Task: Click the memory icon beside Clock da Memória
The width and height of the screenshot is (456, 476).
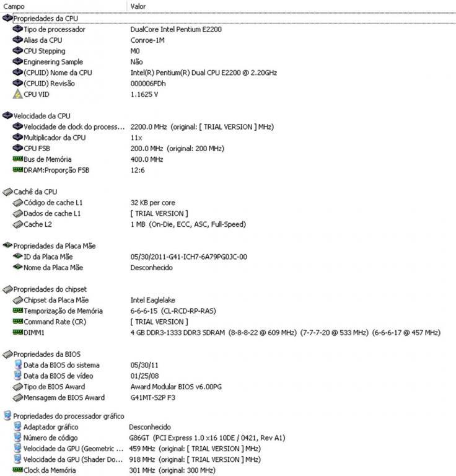Action: pos(17,470)
